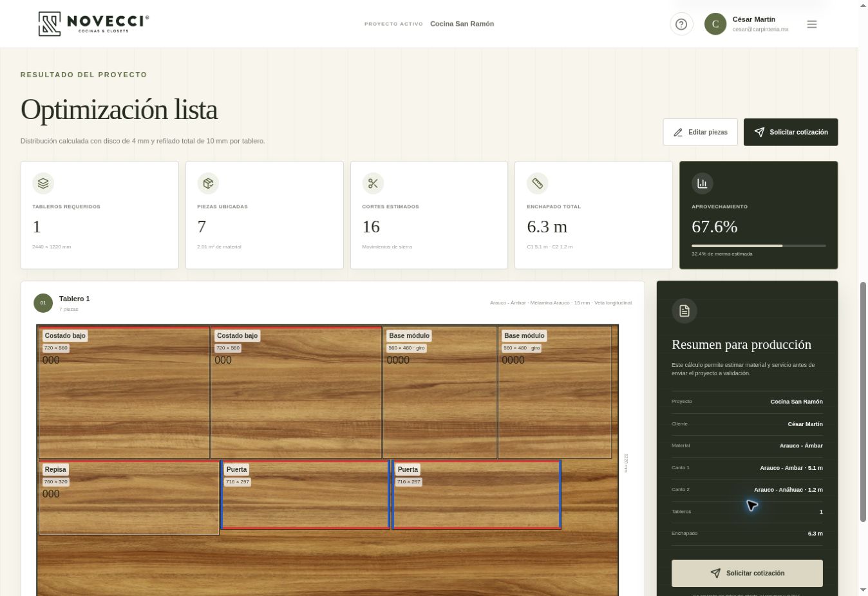
Task: Click the document icon above Resumen para producción
Action: click(684, 311)
